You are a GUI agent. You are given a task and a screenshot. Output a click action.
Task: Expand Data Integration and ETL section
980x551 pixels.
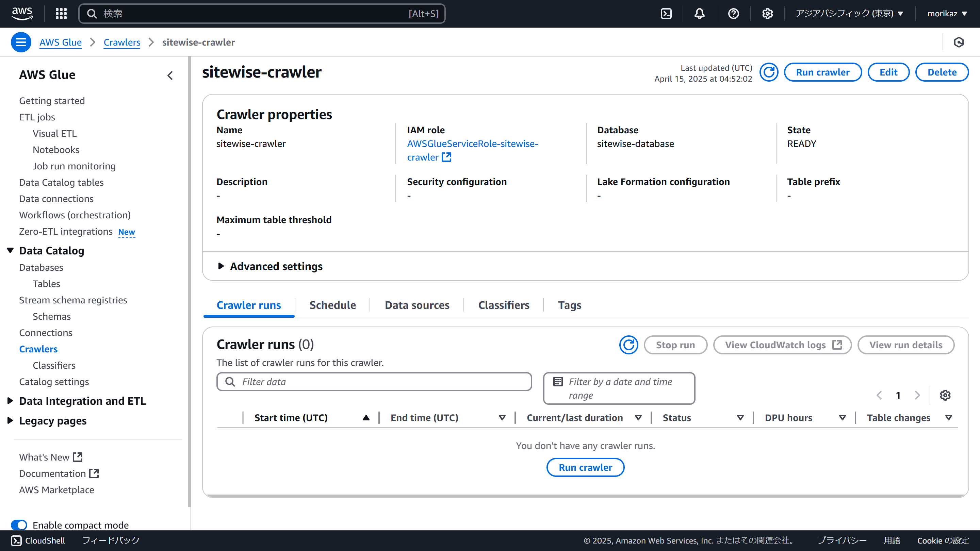[10, 401]
